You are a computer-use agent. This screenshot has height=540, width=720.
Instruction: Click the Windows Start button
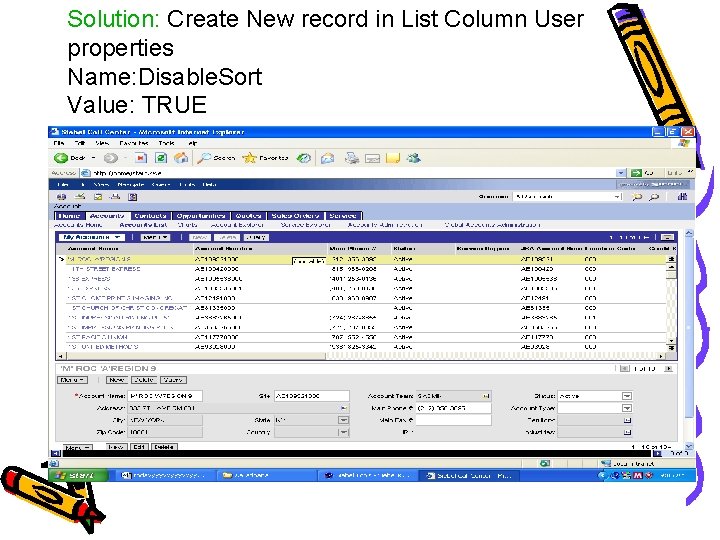tap(78, 476)
